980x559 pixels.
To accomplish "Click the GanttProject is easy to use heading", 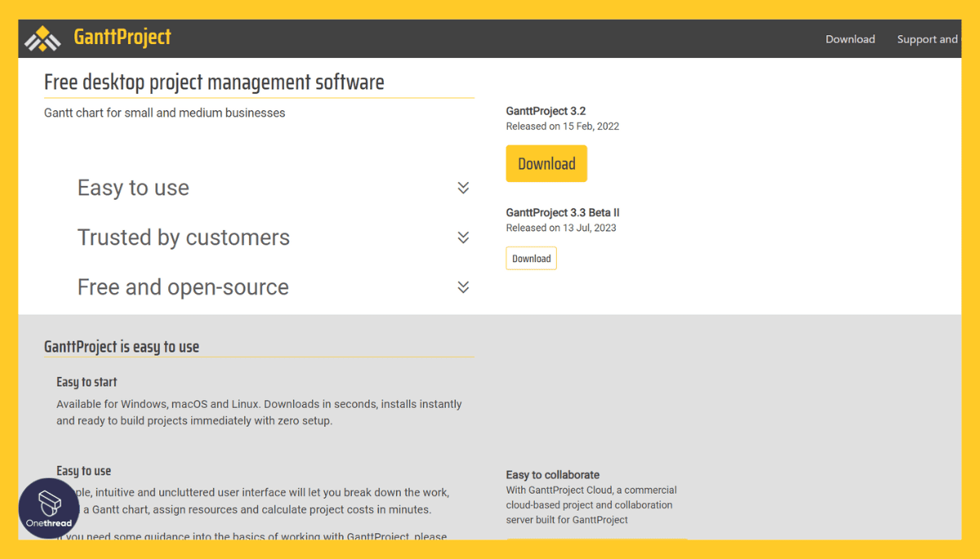I will coord(122,347).
